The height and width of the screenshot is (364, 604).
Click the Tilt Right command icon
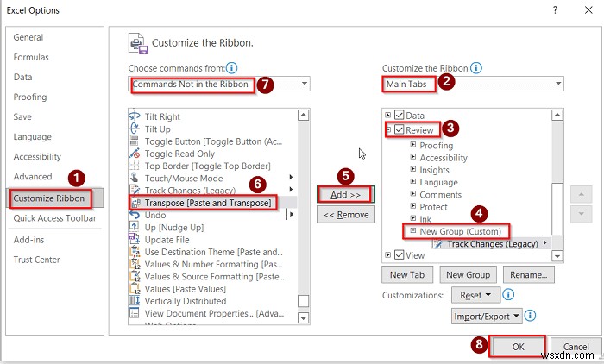135,116
